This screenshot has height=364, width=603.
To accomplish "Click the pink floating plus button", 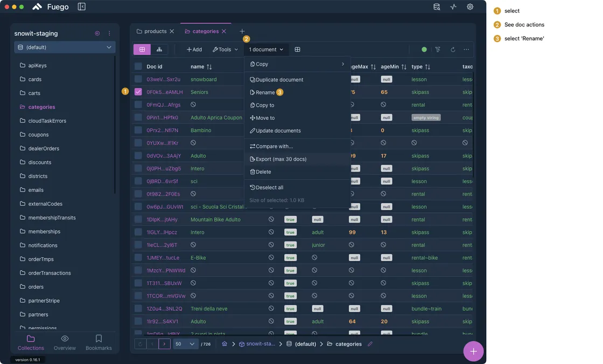I will tap(473, 351).
